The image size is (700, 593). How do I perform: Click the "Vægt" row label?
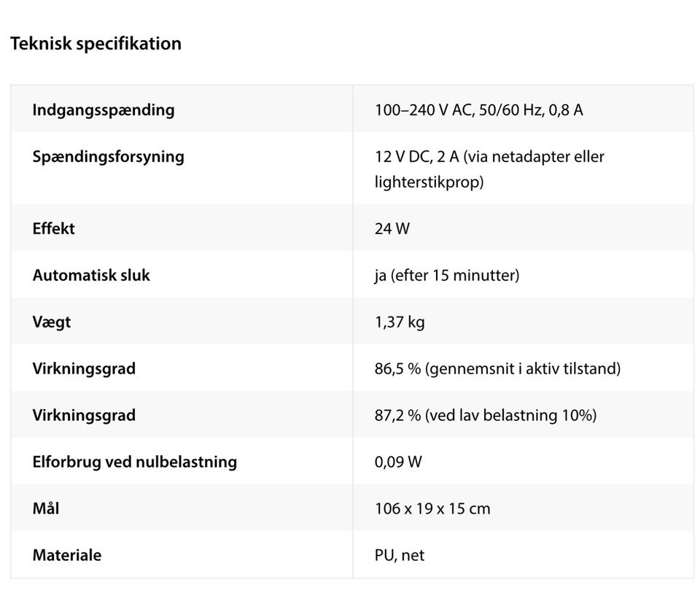[x=52, y=322]
